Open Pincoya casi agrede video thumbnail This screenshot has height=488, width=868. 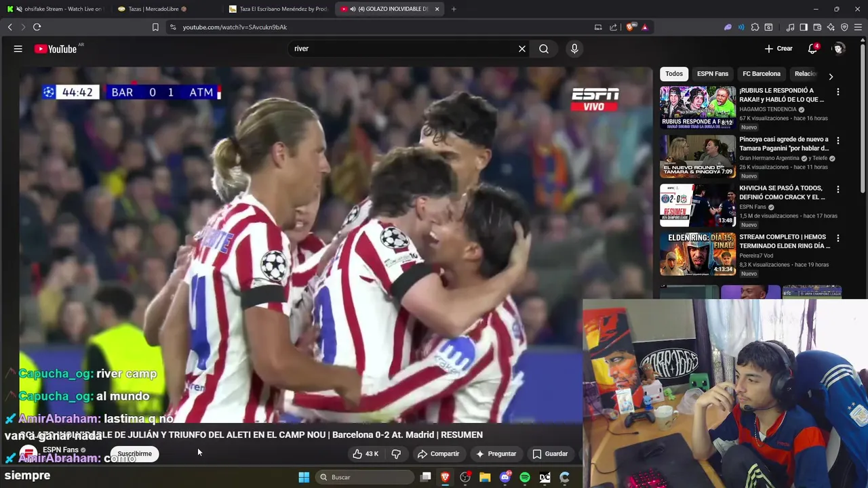coord(698,156)
